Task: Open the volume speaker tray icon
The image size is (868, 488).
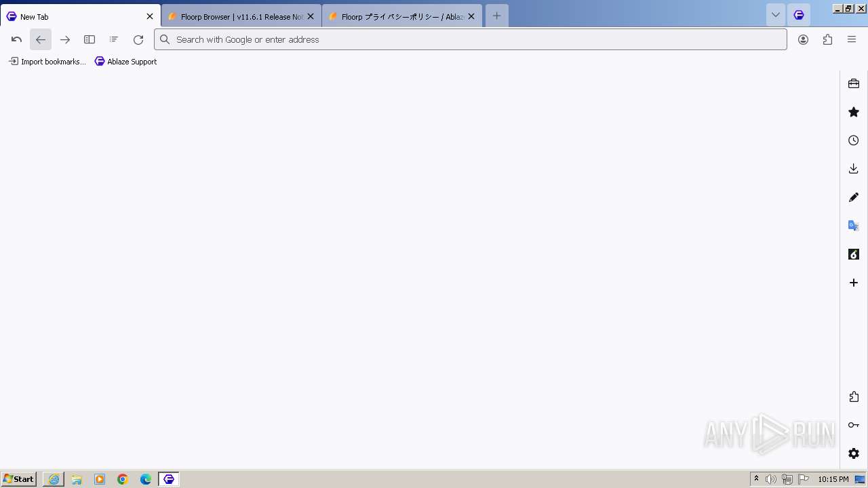Action: pos(771,479)
